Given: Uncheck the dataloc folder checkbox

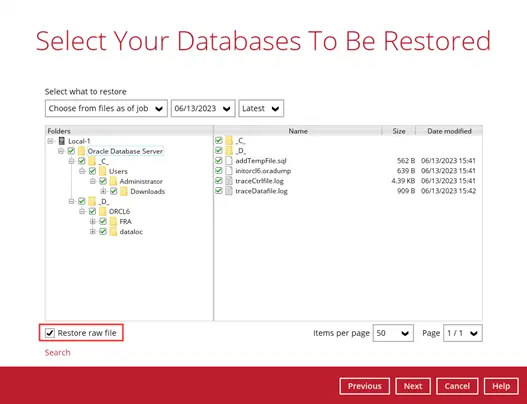Looking at the screenshot, I should 103,232.
